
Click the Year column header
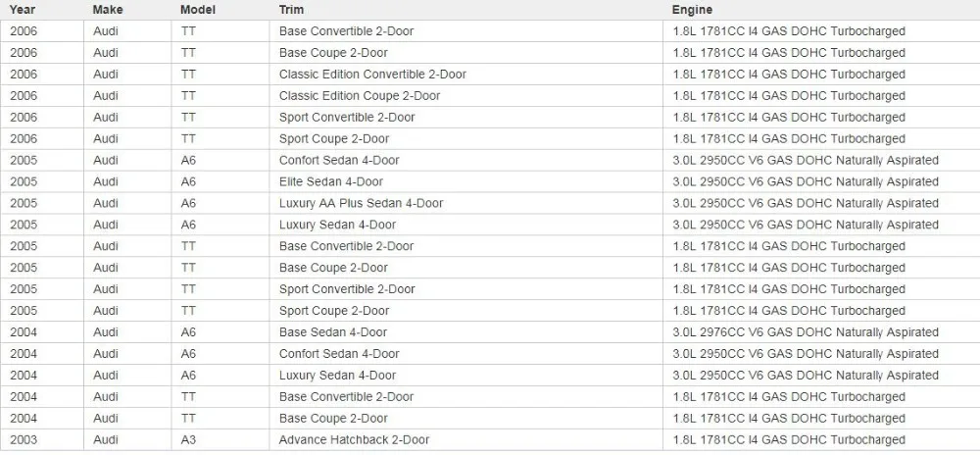22,10
